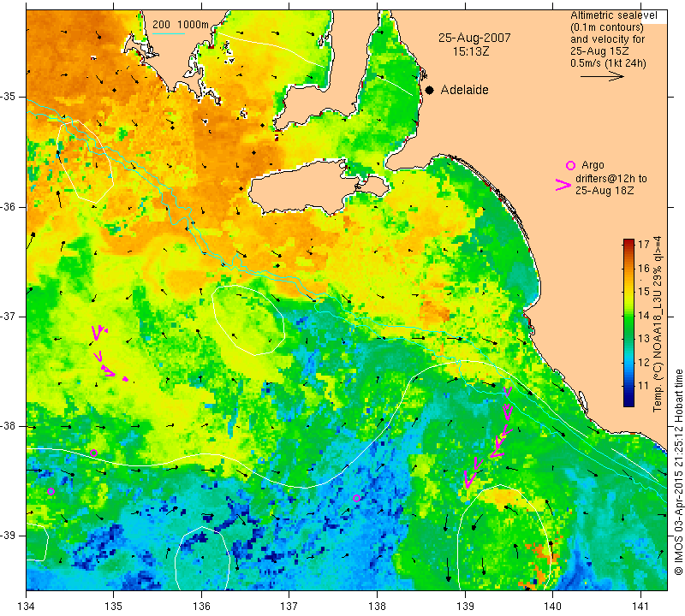Click colorbar tick label 17

644,244
